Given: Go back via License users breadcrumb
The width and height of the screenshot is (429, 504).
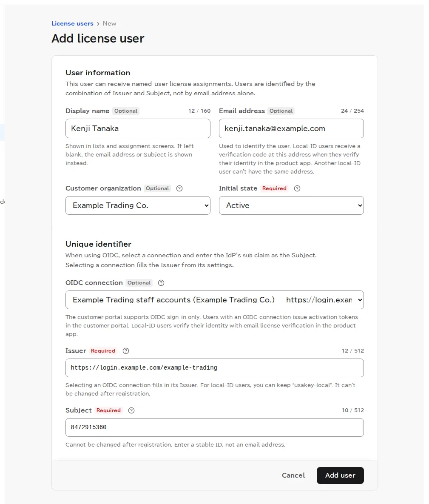Looking at the screenshot, I should point(72,23).
